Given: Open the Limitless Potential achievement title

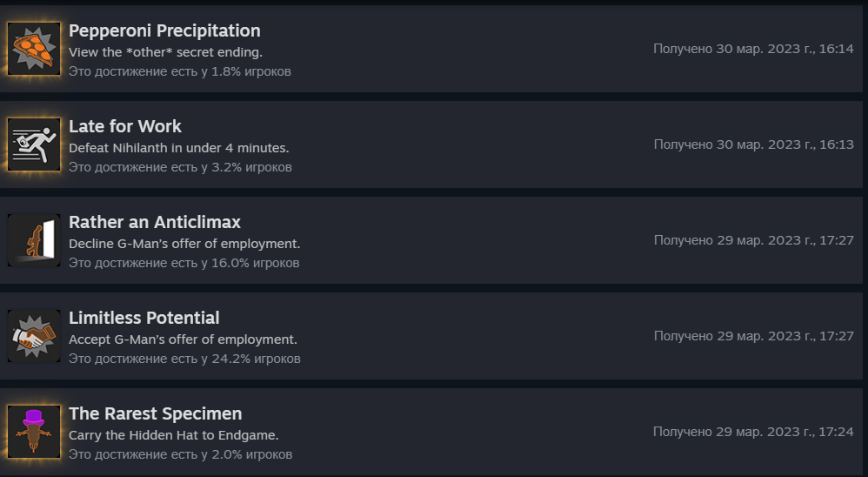Looking at the screenshot, I should (x=144, y=318).
